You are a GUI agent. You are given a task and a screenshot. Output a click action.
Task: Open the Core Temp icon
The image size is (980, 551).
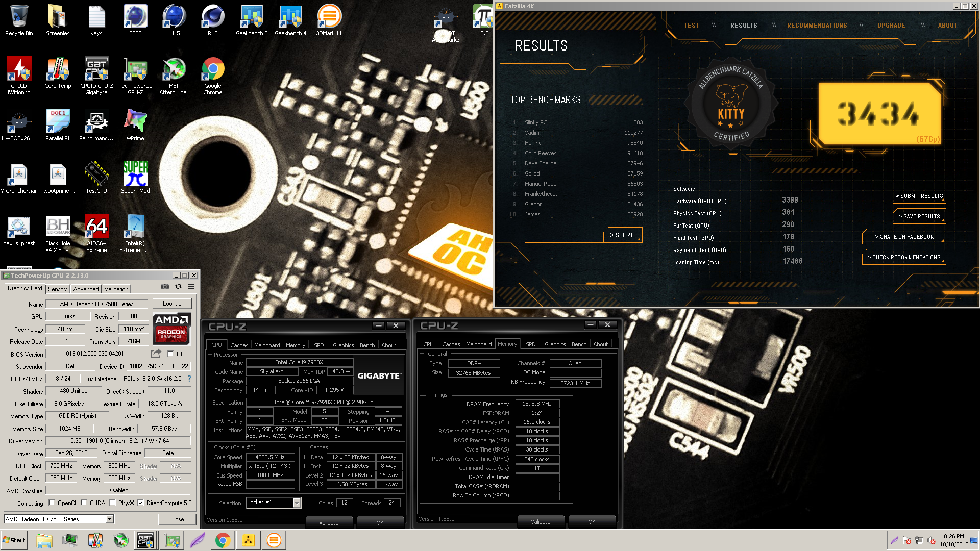tap(58, 73)
